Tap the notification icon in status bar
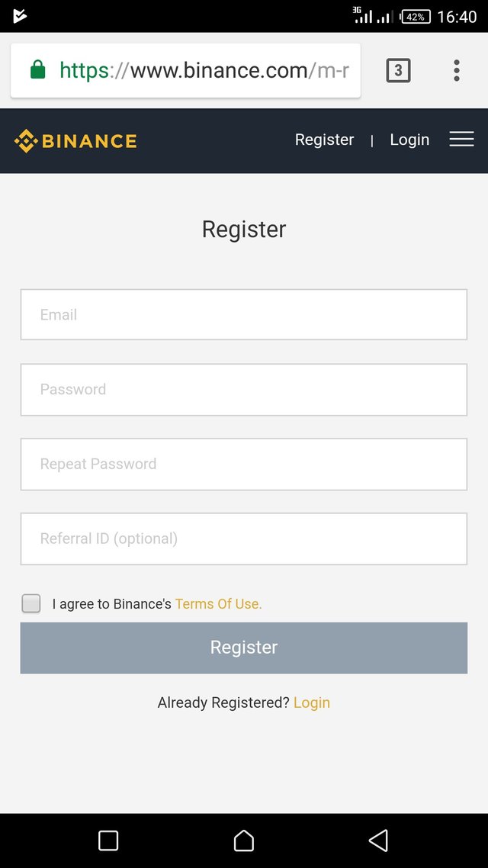The width and height of the screenshot is (488, 868). [x=20, y=16]
